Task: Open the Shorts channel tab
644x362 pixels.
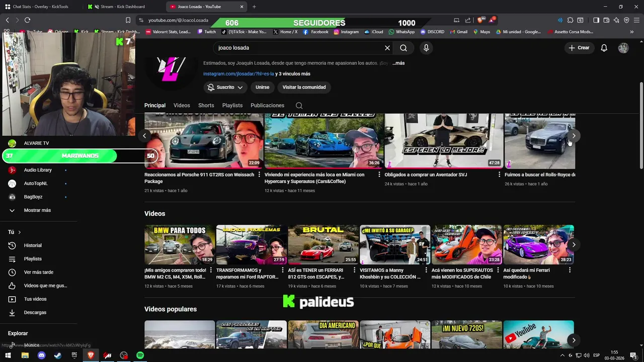Action: [x=206, y=106]
